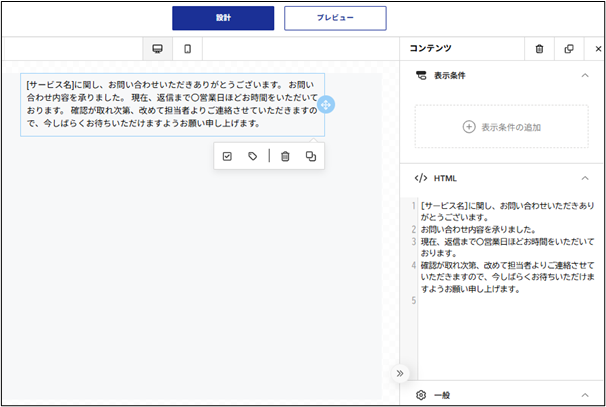This screenshot has height=407, width=606.
Task: Collapse the HTML section
Action: (585, 178)
